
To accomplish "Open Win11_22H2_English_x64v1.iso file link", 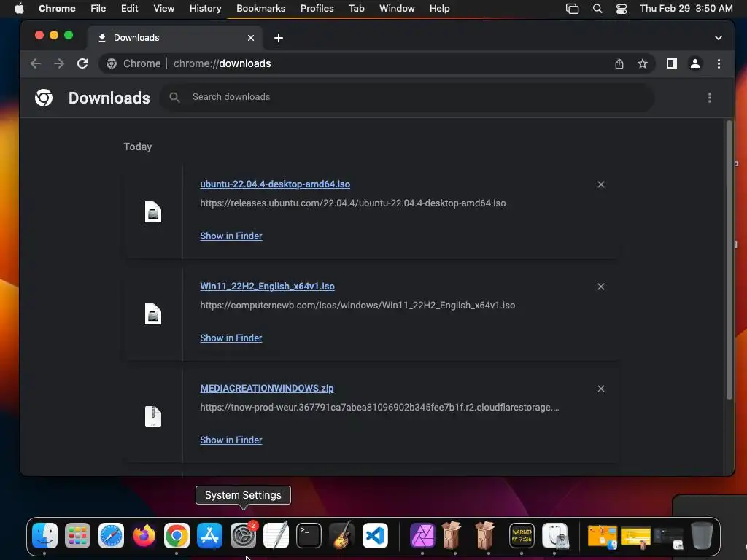I will (267, 286).
